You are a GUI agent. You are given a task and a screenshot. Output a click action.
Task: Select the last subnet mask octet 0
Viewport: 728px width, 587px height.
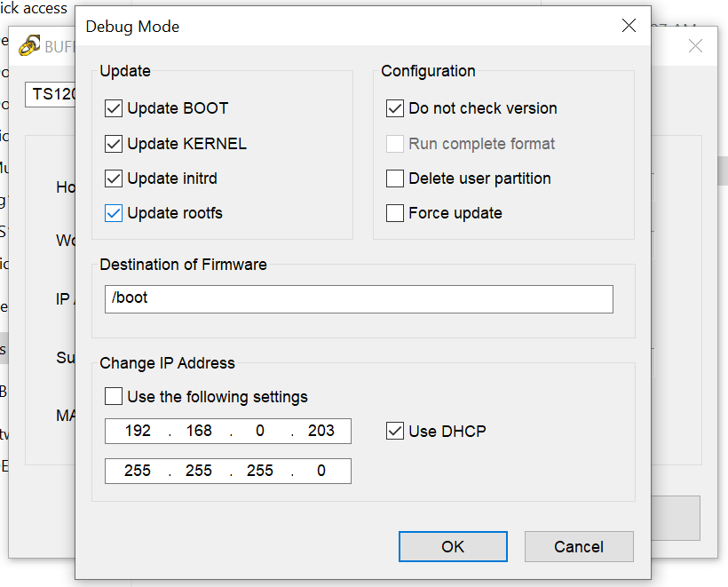point(321,471)
